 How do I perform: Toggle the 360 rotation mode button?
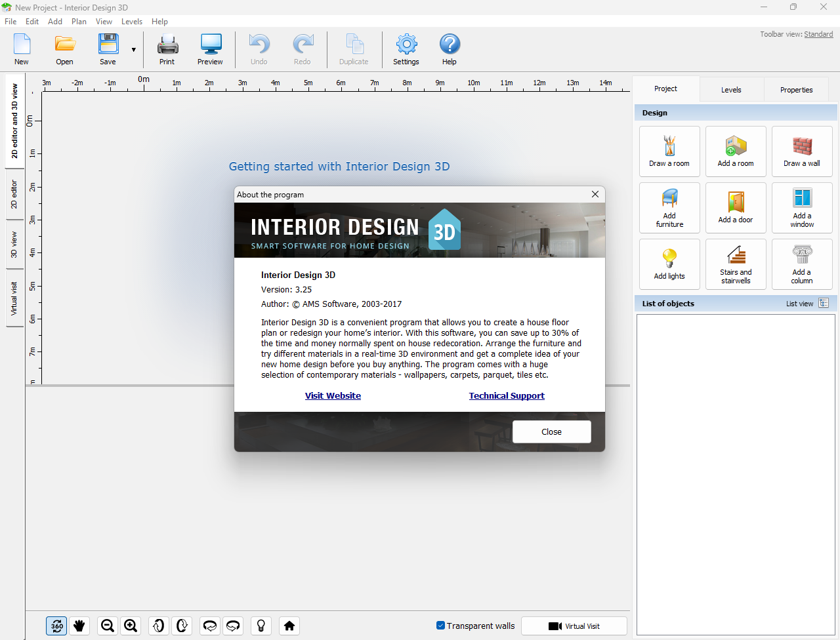[57, 626]
